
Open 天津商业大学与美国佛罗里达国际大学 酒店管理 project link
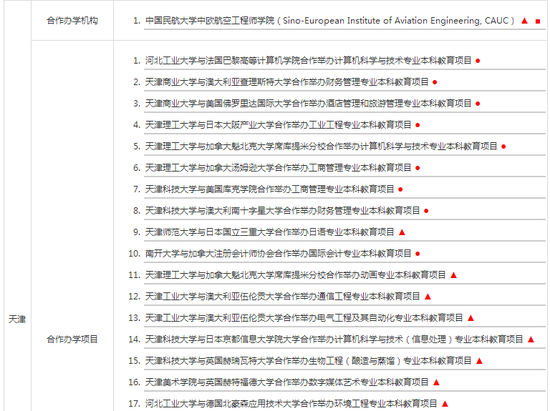[x=308, y=103]
